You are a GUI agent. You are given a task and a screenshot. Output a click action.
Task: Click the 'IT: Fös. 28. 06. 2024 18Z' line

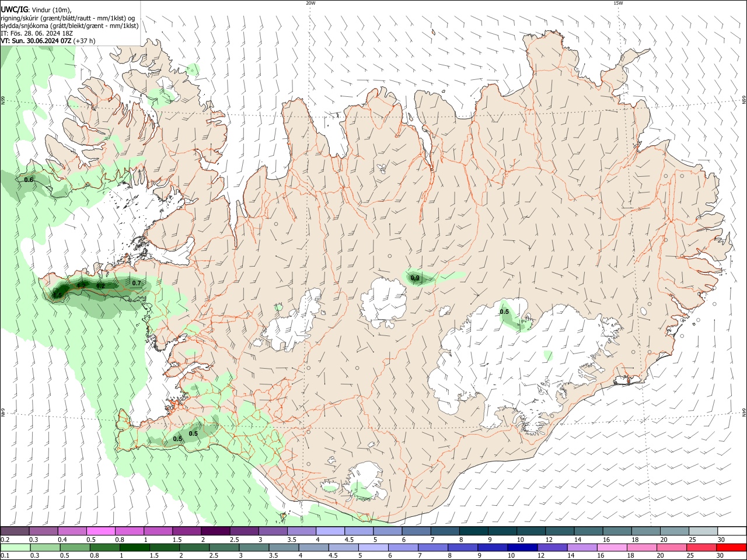pos(37,33)
